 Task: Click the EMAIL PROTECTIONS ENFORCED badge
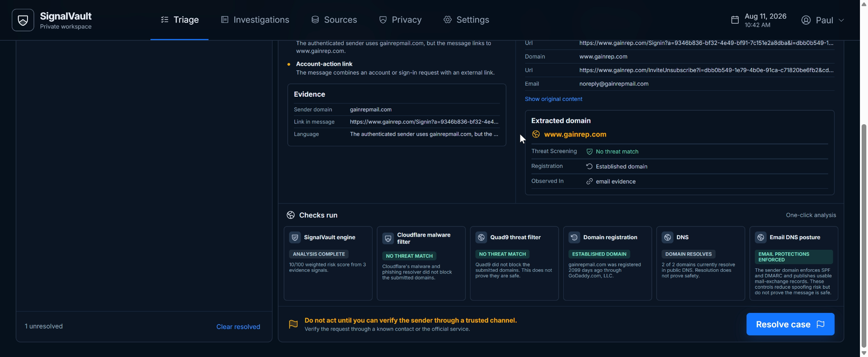point(793,257)
